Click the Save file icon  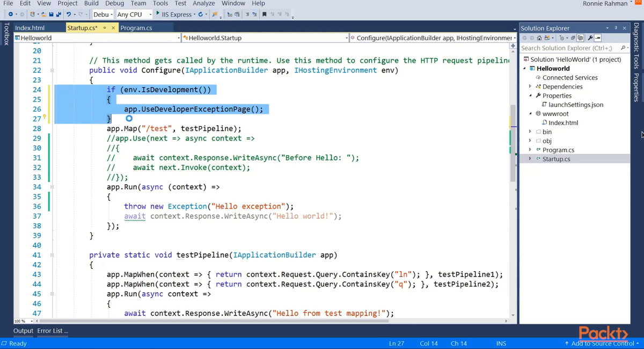(51, 14)
